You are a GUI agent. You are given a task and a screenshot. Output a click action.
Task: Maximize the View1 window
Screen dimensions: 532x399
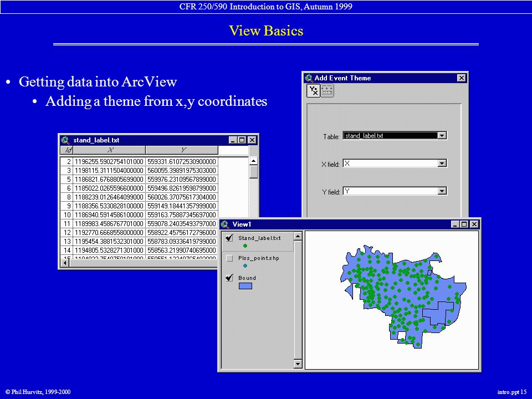[x=464, y=224]
